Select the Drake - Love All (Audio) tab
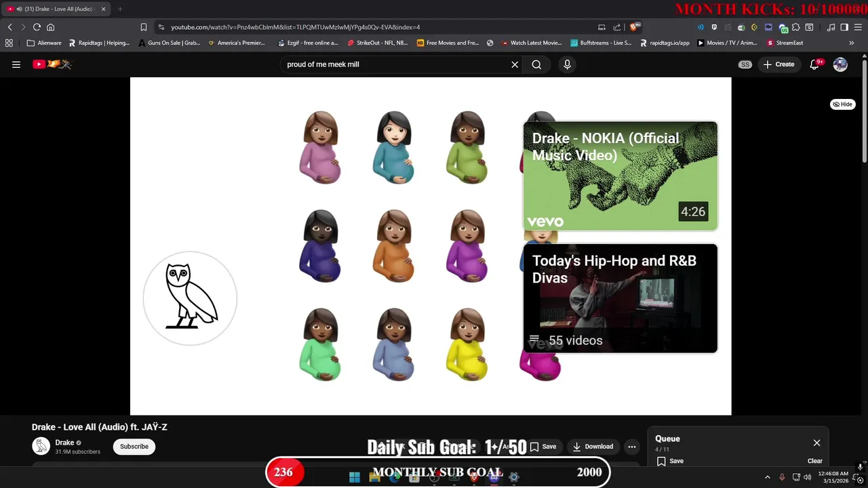This screenshot has height=488, width=868. click(56, 9)
